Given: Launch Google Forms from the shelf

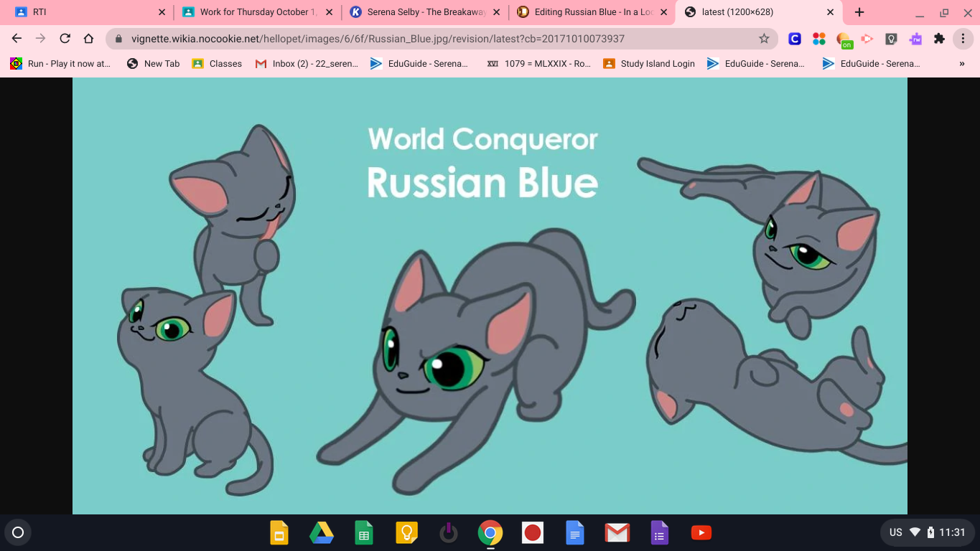Looking at the screenshot, I should click(x=659, y=533).
